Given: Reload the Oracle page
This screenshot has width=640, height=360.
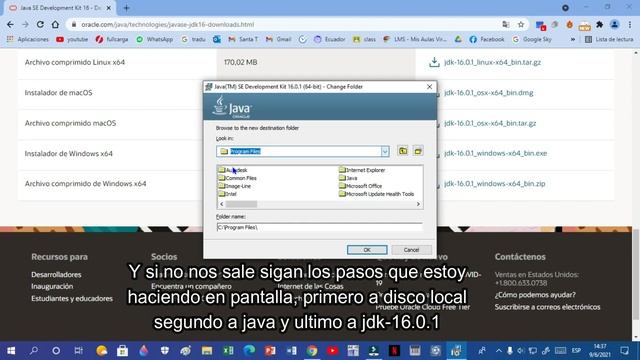Looking at the screenshot, I should (40, 24).
